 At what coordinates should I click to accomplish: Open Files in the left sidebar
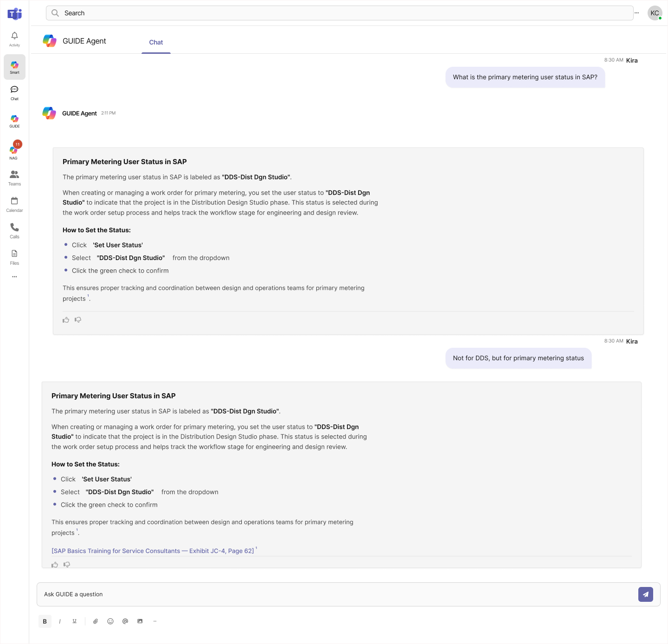click(x=14, y=257)
